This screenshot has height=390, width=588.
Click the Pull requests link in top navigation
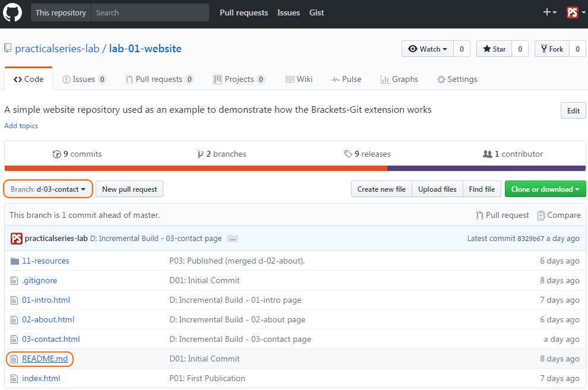click(x=244, y=12)
